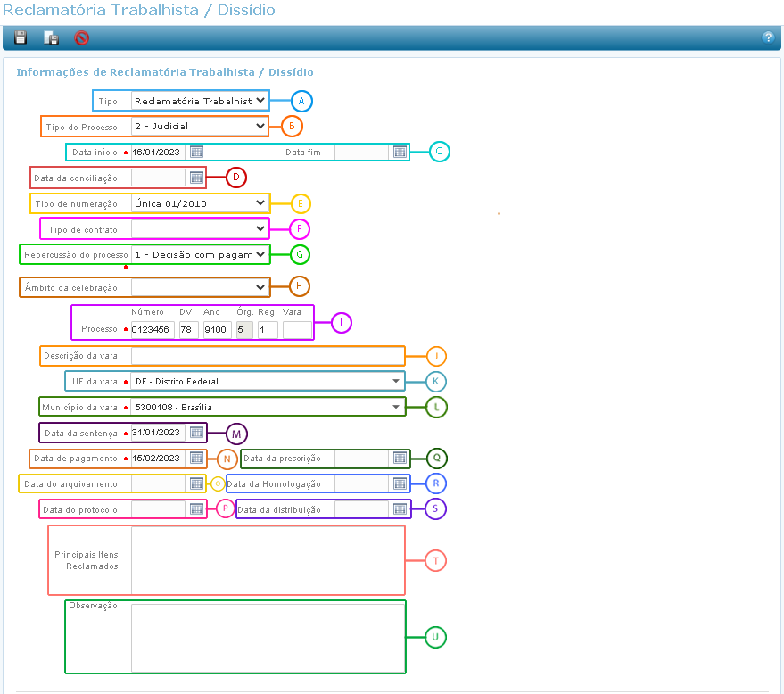The width and height of the screenshot is (784, 694).
Task: Open calendar for Data de pagamento
Action: coord(197,459)
